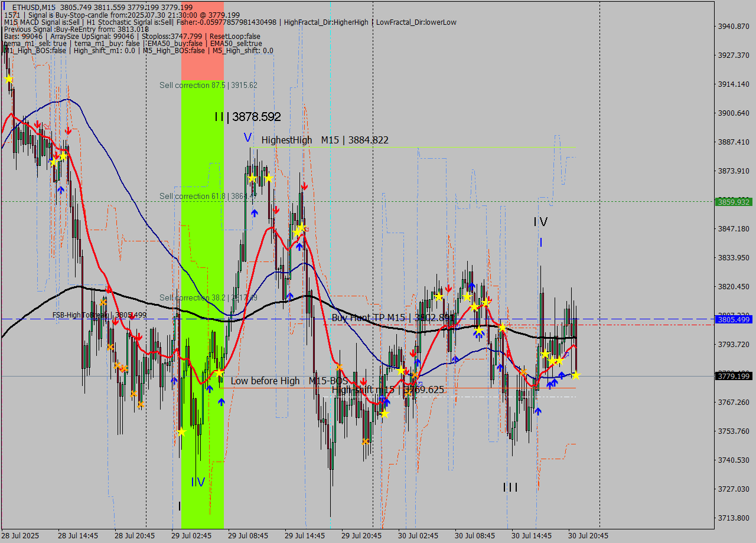
Task: Click the red down-arrow sell signal near 29 Jul 14:45 peak
Action: coord(304,186)
